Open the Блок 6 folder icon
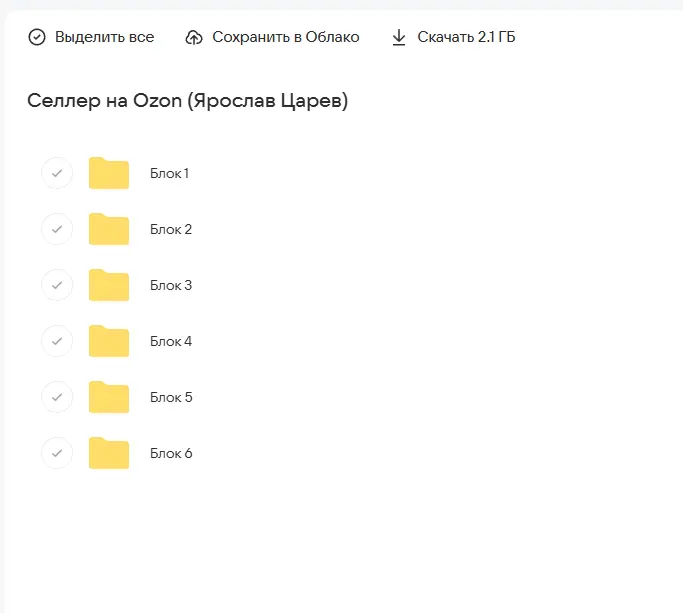 tap(109, 453)
